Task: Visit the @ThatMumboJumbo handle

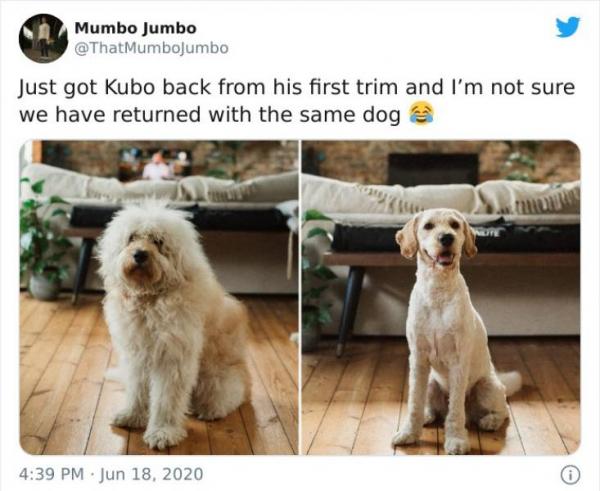Action: click(x=152, y=48)
